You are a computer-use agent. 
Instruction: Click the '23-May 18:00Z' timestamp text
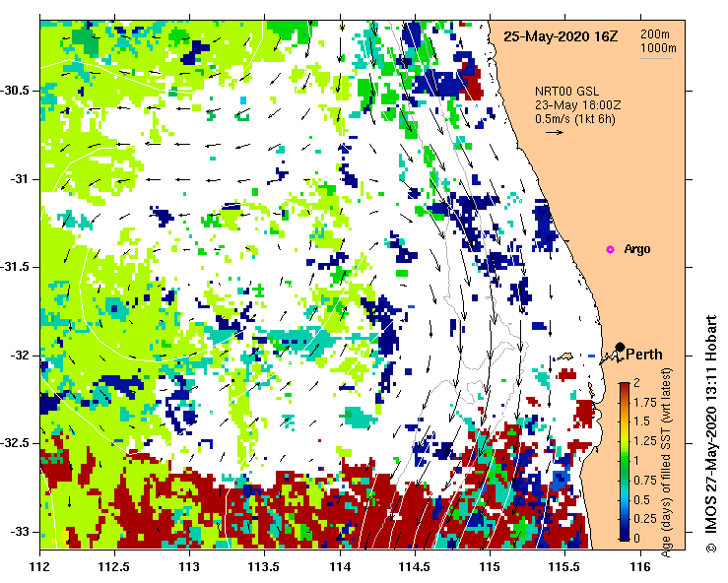click(577, 105)
